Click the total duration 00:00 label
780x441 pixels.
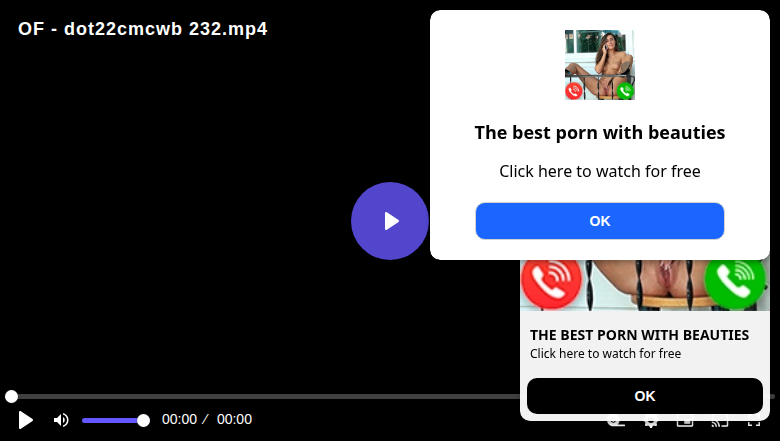234,420
